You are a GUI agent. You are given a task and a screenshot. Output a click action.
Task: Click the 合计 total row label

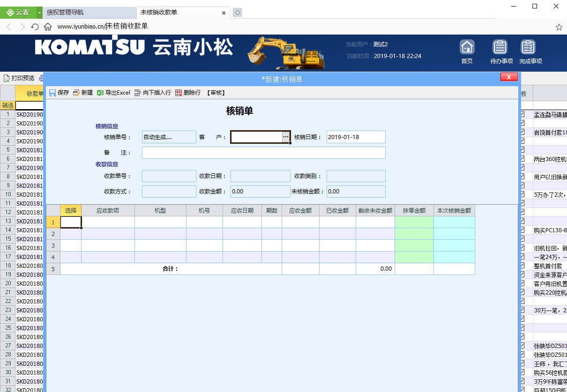click(x=170, y=269)
